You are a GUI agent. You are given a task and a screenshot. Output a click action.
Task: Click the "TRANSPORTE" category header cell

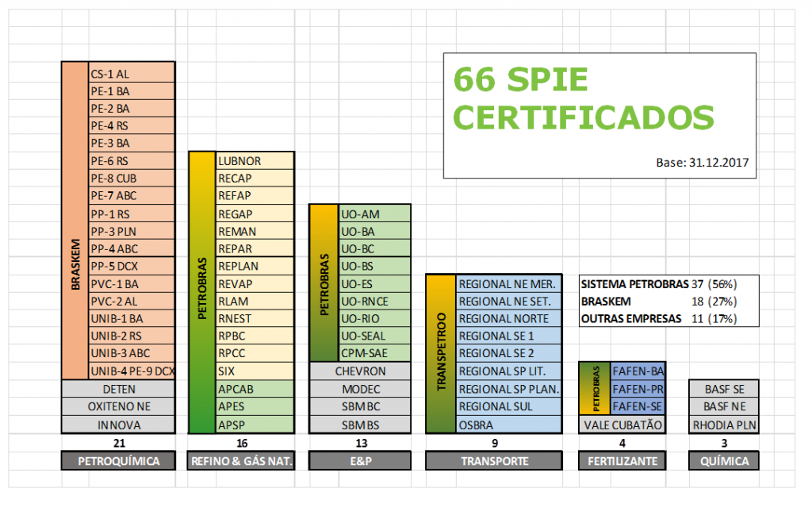coord(494,461)
